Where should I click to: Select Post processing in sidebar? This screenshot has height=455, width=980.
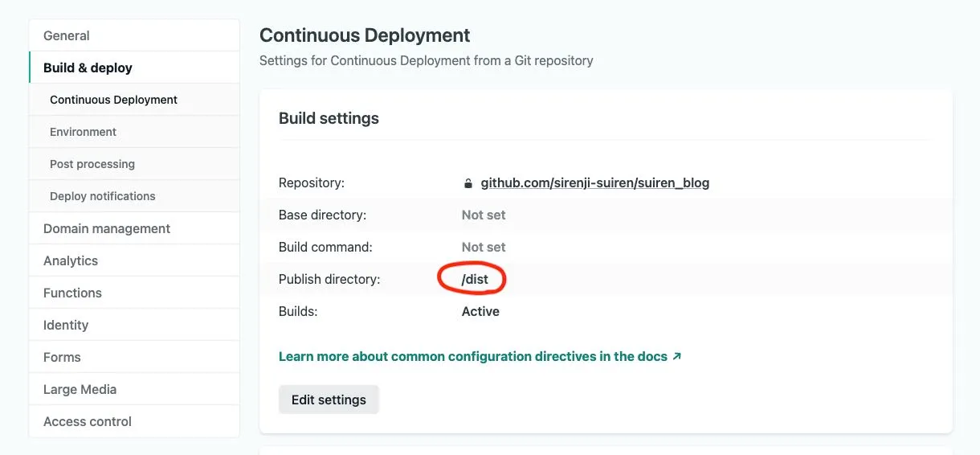(92, 164)
